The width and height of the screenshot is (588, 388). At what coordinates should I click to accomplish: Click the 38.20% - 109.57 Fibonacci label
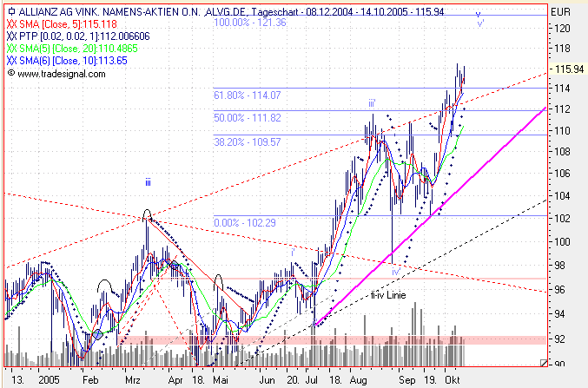pyautogui.click(x=248, y=142)
